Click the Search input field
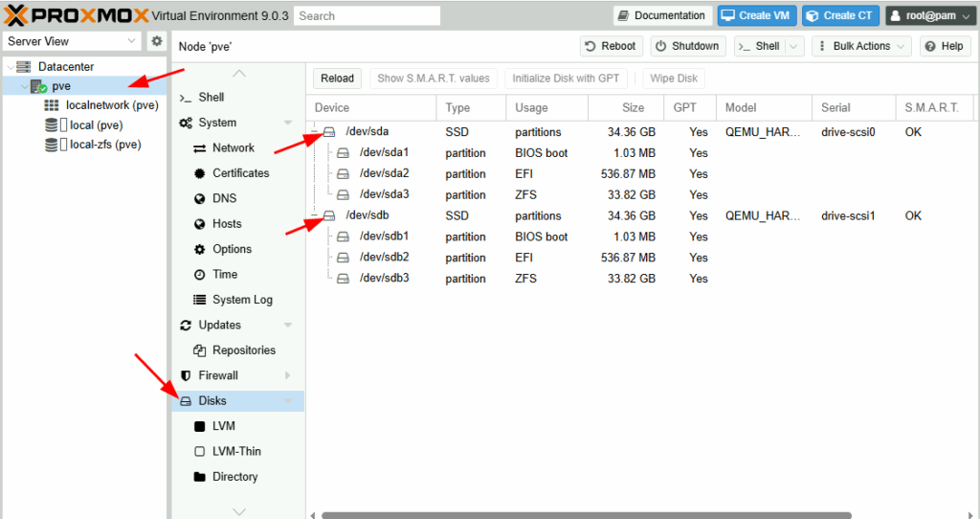980x519 pixels. [367, 16]
